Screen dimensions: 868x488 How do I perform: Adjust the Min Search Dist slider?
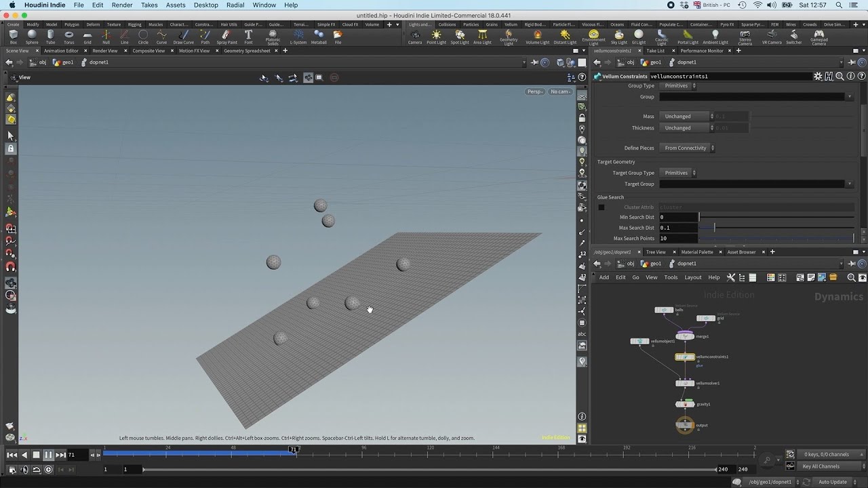[x=777, y=217]
